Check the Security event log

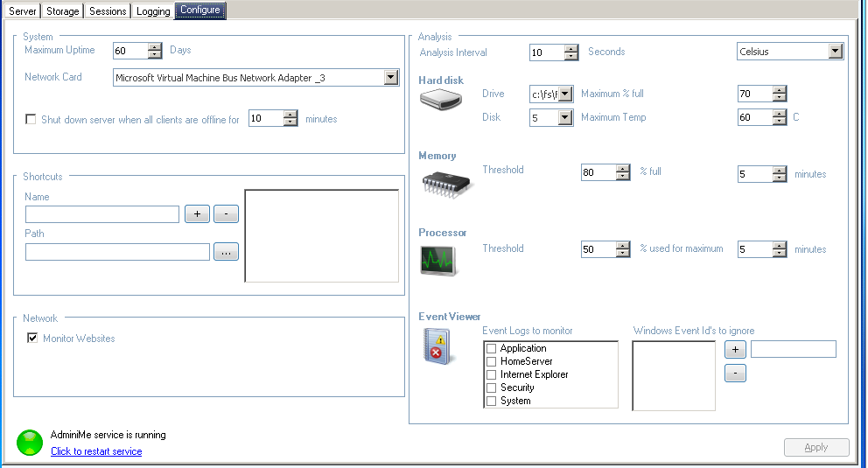point(491,388)
